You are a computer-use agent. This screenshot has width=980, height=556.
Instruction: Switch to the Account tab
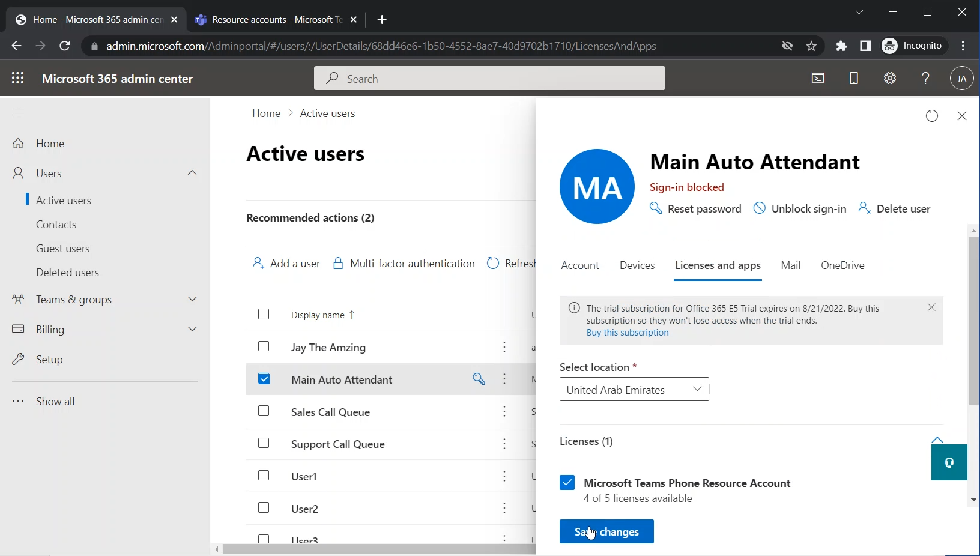click(579, 265)
